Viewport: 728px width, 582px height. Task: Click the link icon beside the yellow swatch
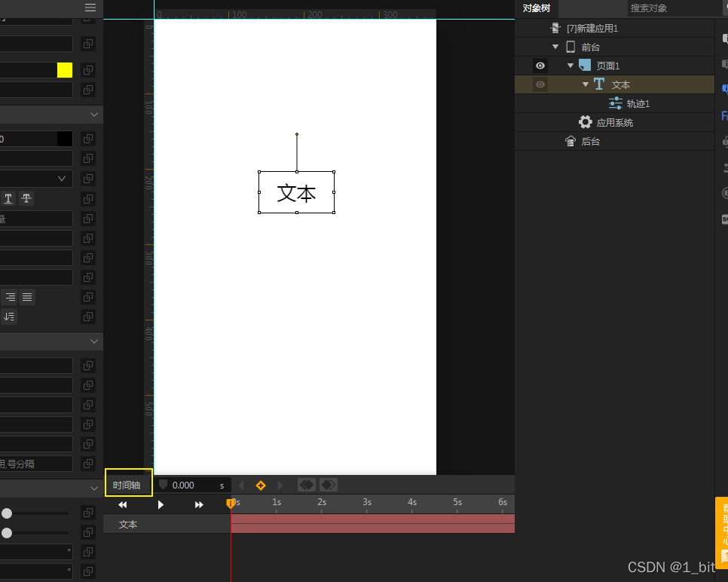pos(87,71)
